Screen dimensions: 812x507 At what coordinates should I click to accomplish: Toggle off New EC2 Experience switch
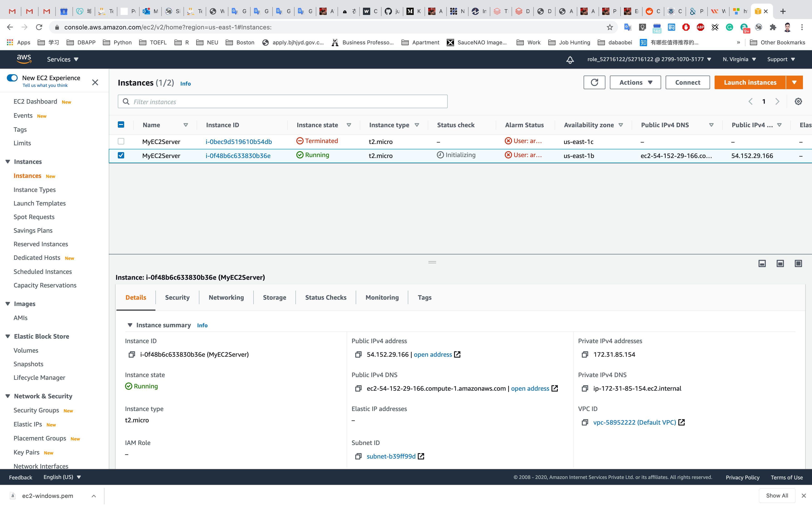point(12,78)
